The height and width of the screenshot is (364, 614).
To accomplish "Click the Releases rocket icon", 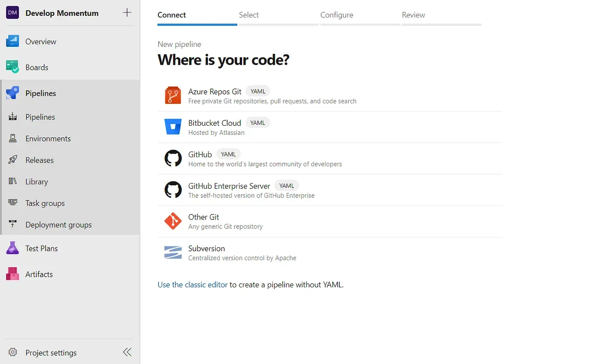I will (13, 160).
